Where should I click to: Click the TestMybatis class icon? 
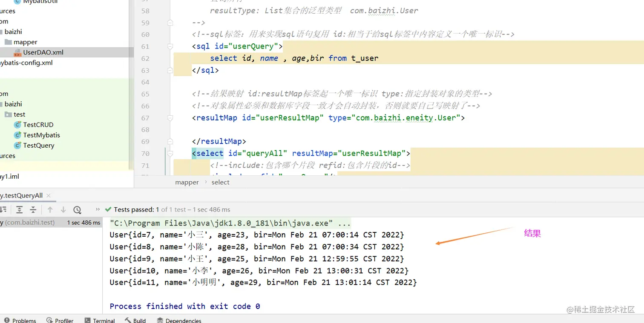pyautogui.click(x=17, y=135)
